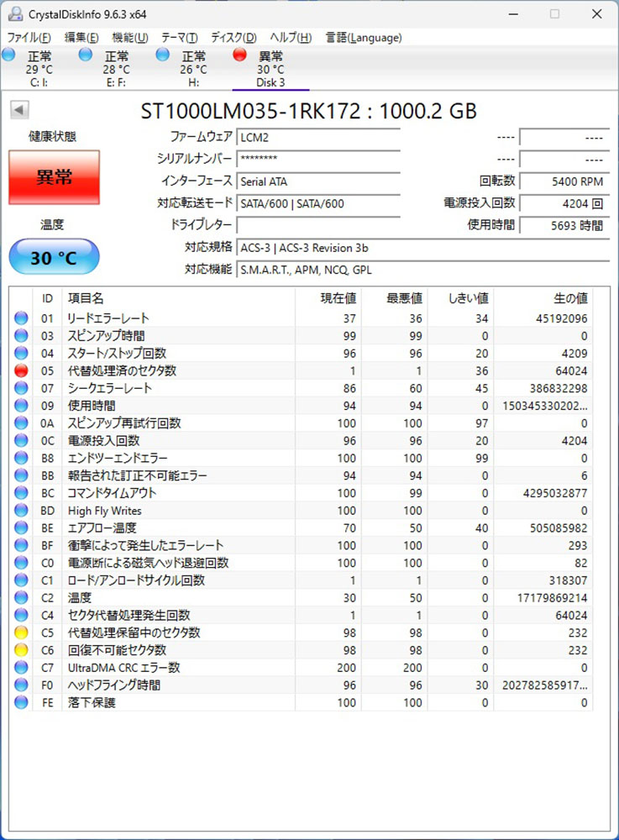Image resolution: width=619 pixels, height=840 pixels.
Task: Click the CrystalDiskInfo app icon in title bar
Action: pyautogui.click(x=15, y=14)
